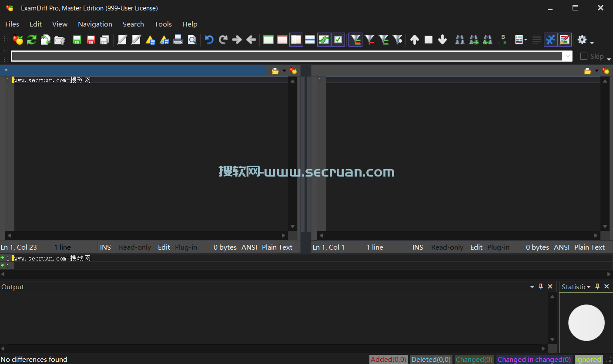Open the Search menu
This screenshot has height=364, width=613.
(x=133, y=24)
